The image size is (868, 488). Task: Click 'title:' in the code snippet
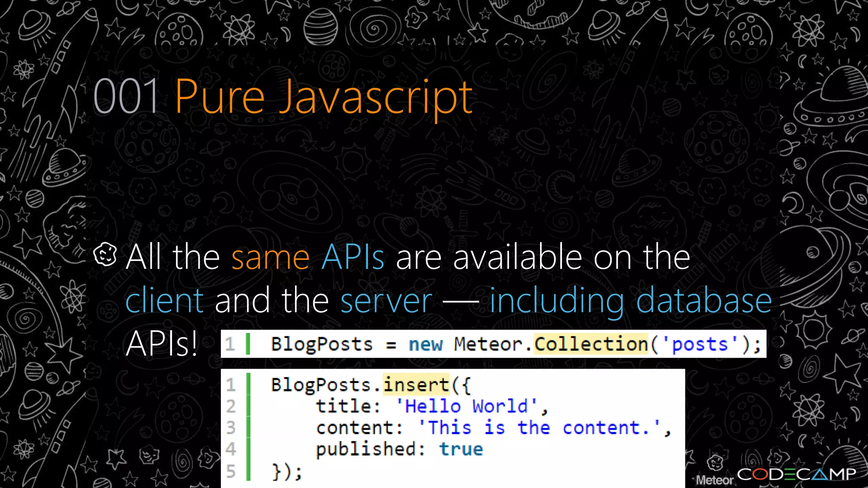pyautogui.click(x=348, y=406)
